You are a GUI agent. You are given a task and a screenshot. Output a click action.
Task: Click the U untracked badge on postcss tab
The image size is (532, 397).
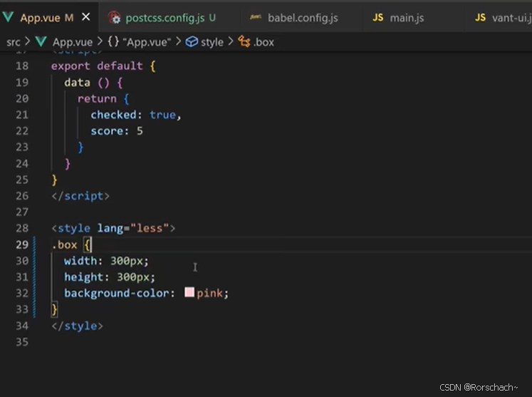(212, 18)
